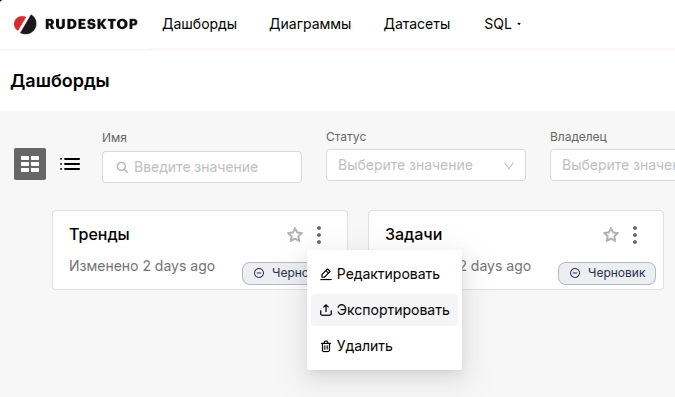Screen dimensions: 675x397
Task: Favorite the Задачи dashboard with star
Action: pos(611,235)
